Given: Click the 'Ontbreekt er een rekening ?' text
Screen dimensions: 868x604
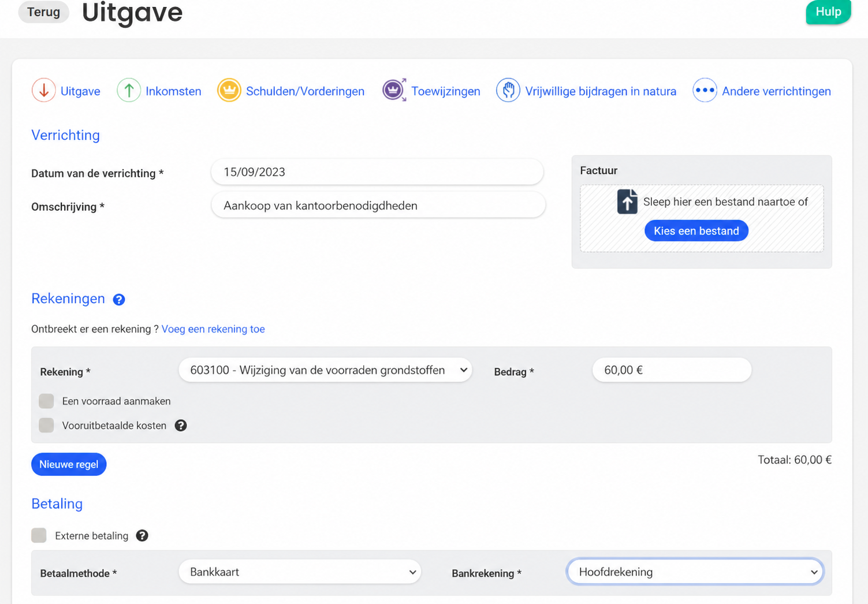Looking at the screenshot, I should pos(95,329).
